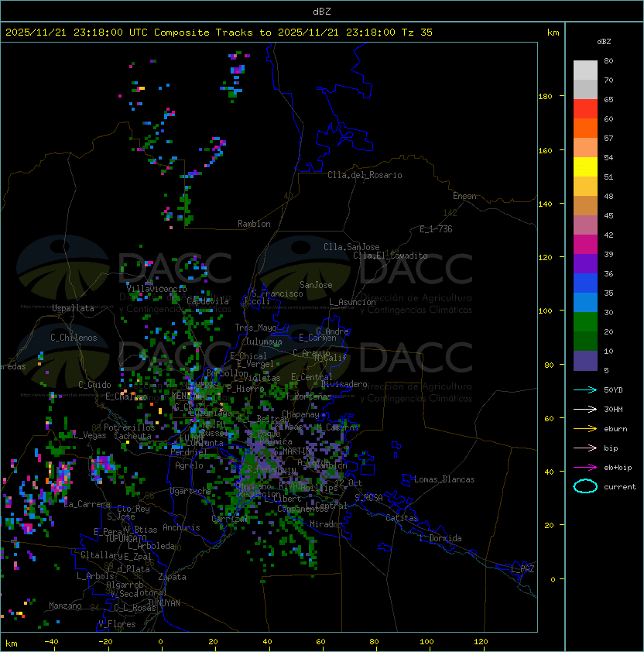
Task: Click the E_1-736 map label
Action: coord(436,229)
